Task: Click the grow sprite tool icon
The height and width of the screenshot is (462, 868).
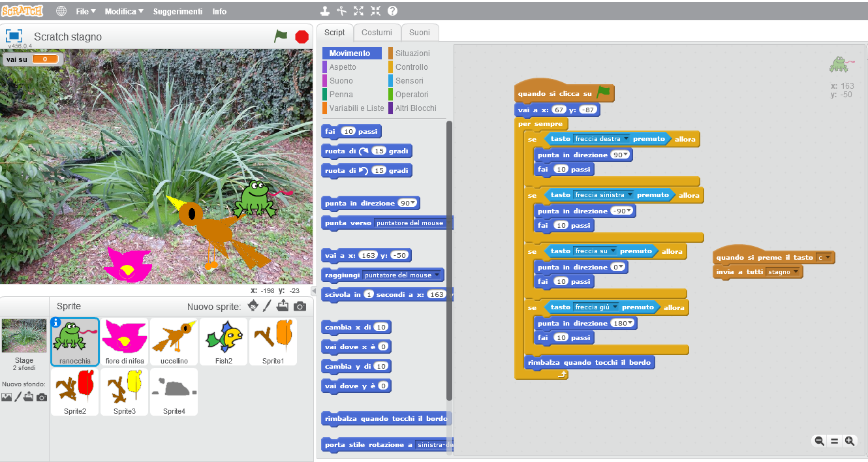Action: [358, 11]
